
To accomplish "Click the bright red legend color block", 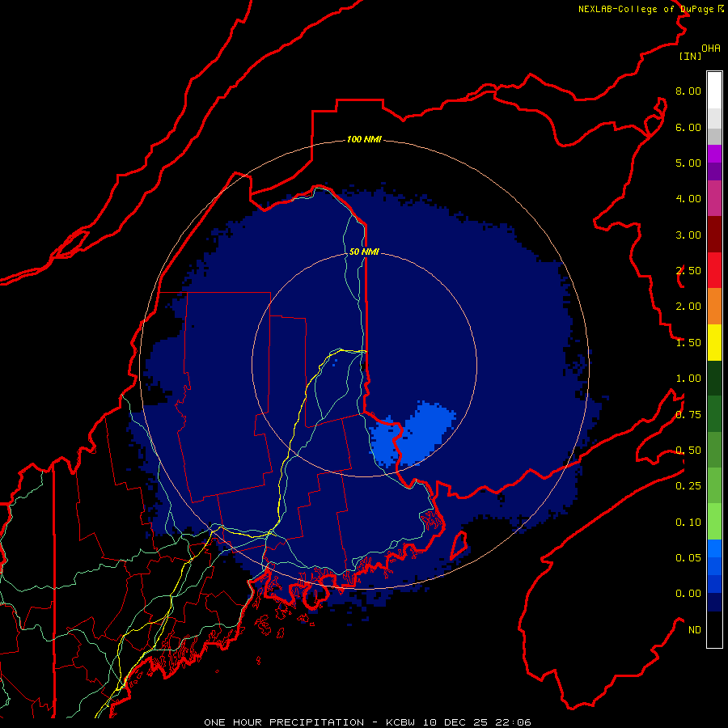I will click(x=714, y=270).
